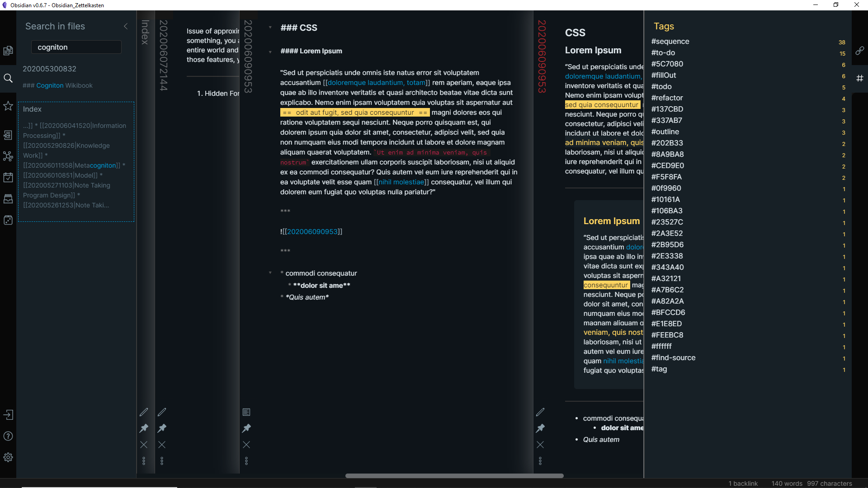Image resolution: width=868 pixels, height=488 pixels.
Task: Open the settings gear
Action: coord(8,457)
